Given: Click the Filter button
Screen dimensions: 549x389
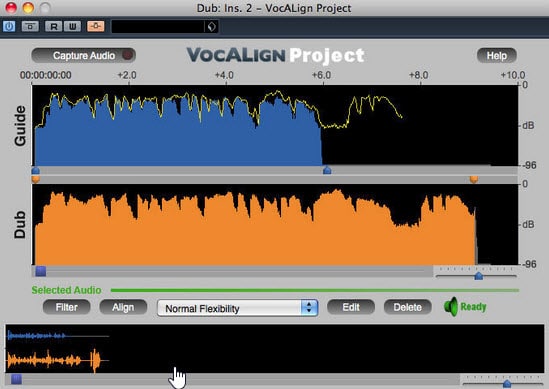Looking at the screenshot, I should 67,307.
